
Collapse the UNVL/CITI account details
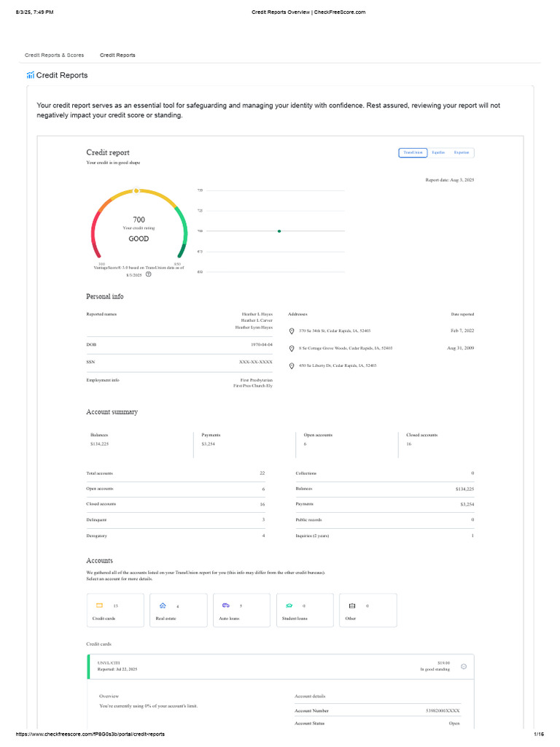(x=464, y=666)
